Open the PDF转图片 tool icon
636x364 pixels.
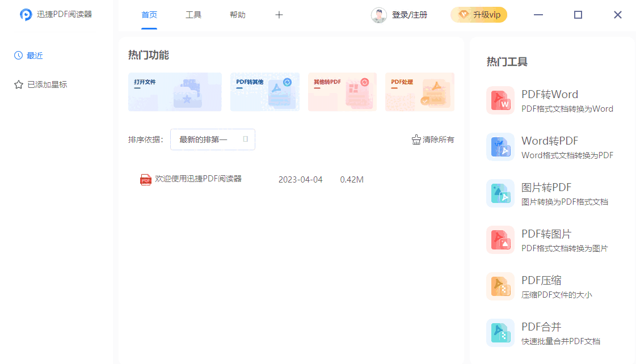(x=500, y=239)
